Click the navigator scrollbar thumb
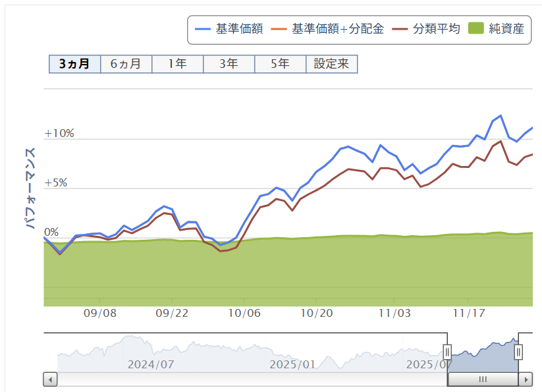 click(482, 379)
